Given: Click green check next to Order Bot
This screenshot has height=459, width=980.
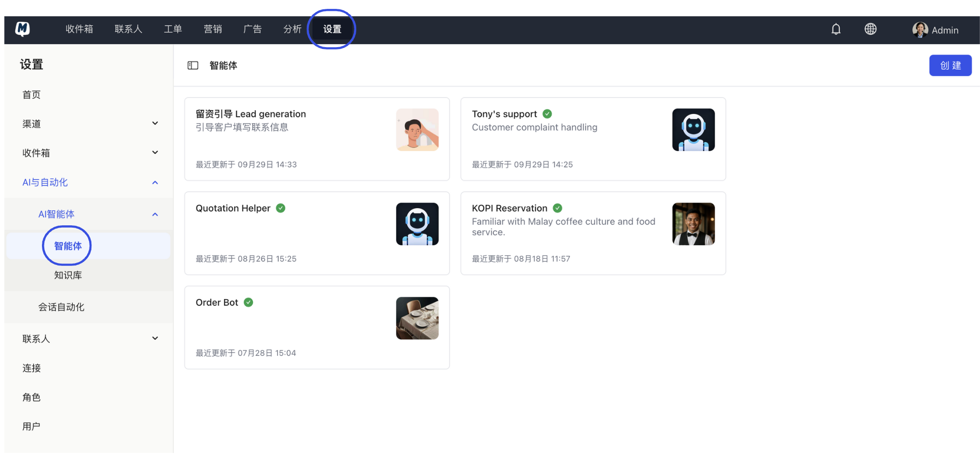Looking at the screenshot, I should pyautogui.click(x=248, y=302).
